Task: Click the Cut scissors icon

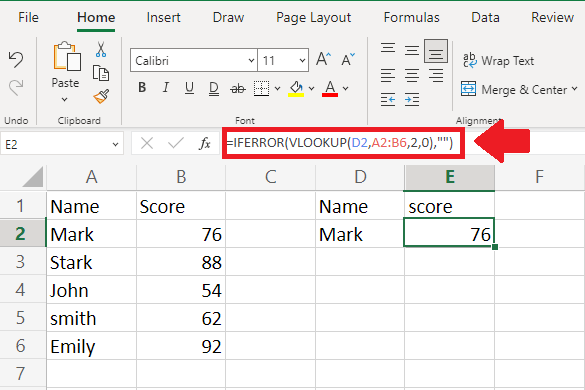Action: click(x=101, y=50)
